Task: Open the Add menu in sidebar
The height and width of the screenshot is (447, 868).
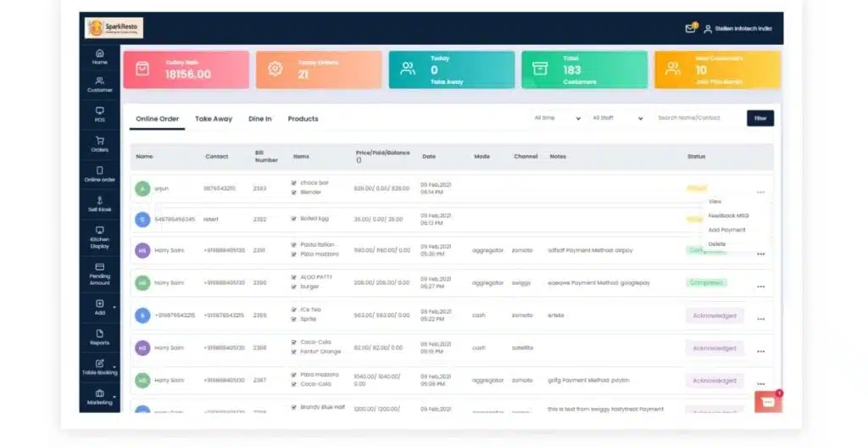Action: pos(100,307)
